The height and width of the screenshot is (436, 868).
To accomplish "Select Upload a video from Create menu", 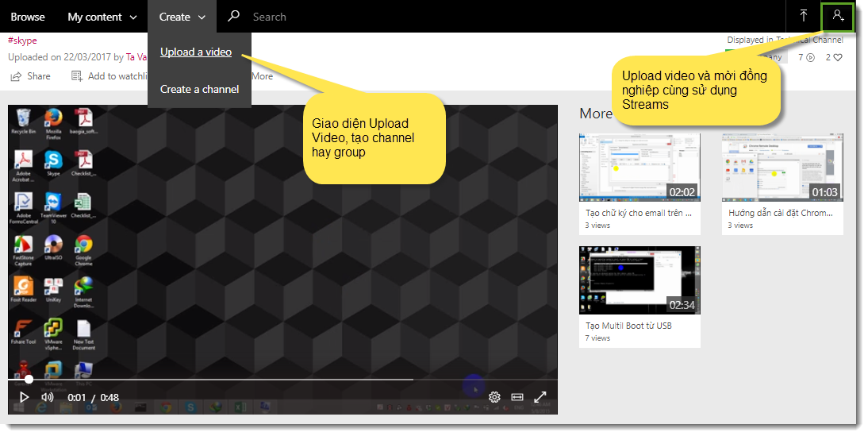I will (x=196, y=52).
